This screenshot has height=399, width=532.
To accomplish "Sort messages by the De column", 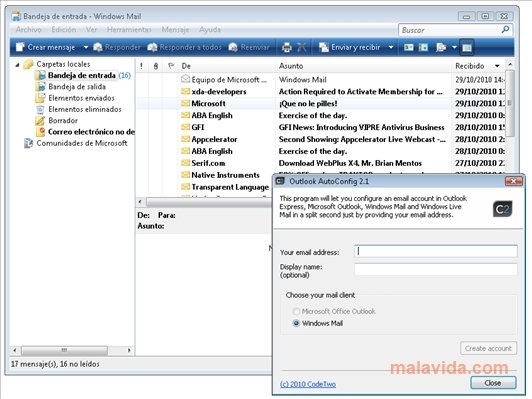I will [227, 66].
